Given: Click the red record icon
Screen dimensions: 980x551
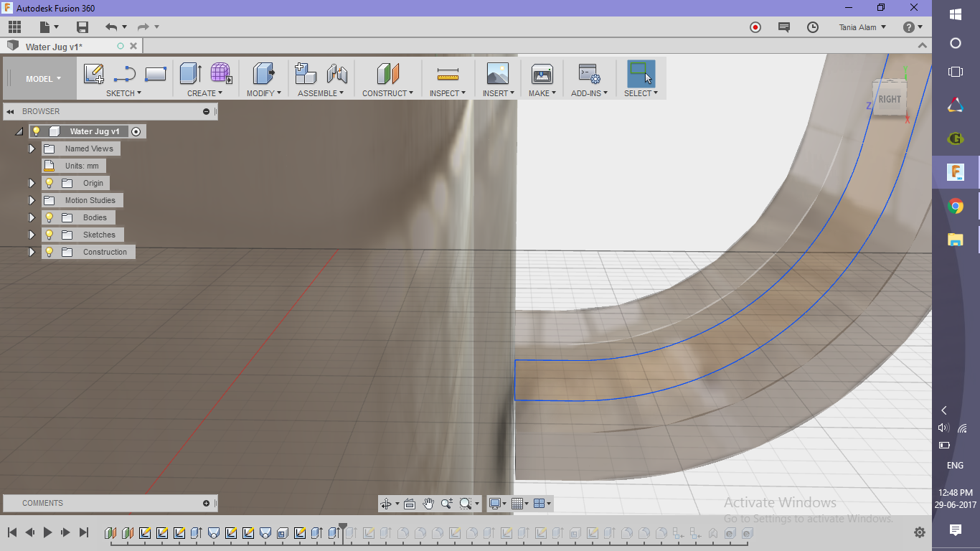Looking at the screenshot, I should point(755,27).
